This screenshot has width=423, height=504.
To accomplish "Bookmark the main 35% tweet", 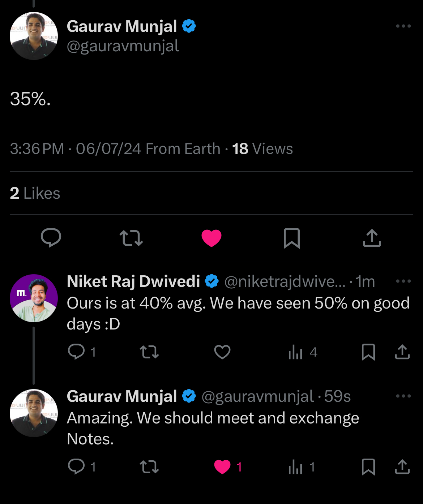I will click(292, 238).
